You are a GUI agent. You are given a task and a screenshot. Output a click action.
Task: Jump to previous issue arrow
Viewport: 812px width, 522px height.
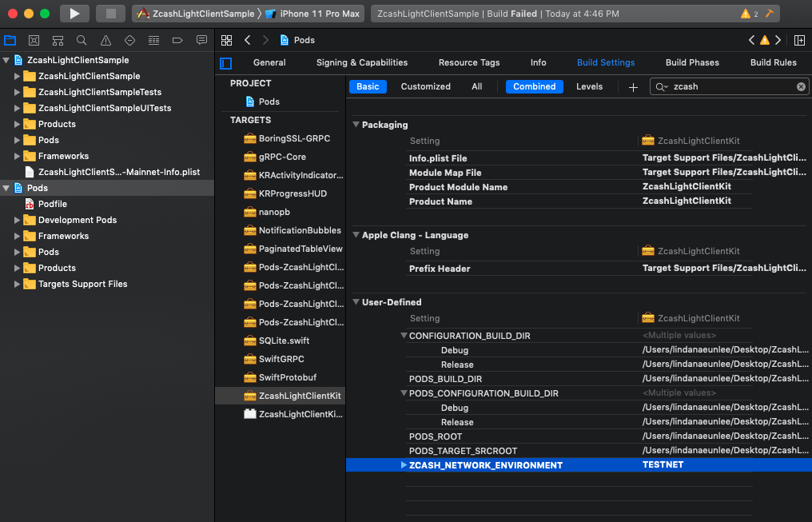tap(751, 41)
